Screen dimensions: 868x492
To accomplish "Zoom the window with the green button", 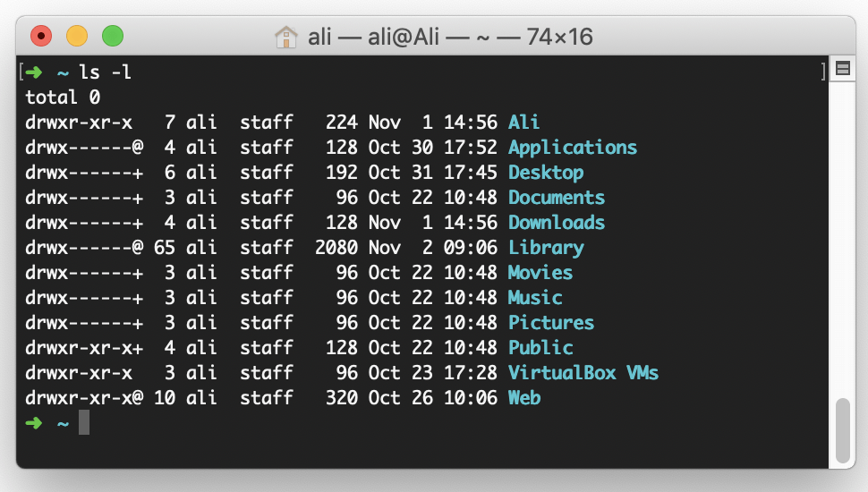I will click(x=113, y=37).
